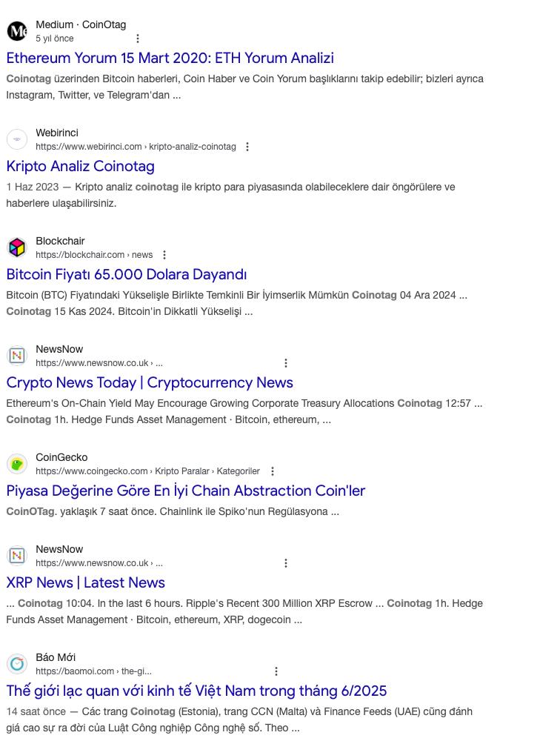Viewport: 560px width, 741px height.
Task: Click the NewsNow favicon beside XRP News
Action: tap(17, 556)
